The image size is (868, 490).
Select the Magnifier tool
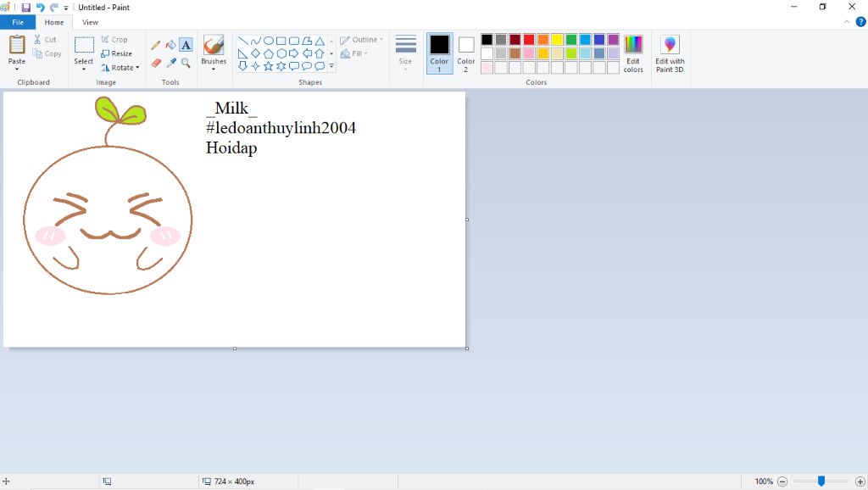coord(186,63)
